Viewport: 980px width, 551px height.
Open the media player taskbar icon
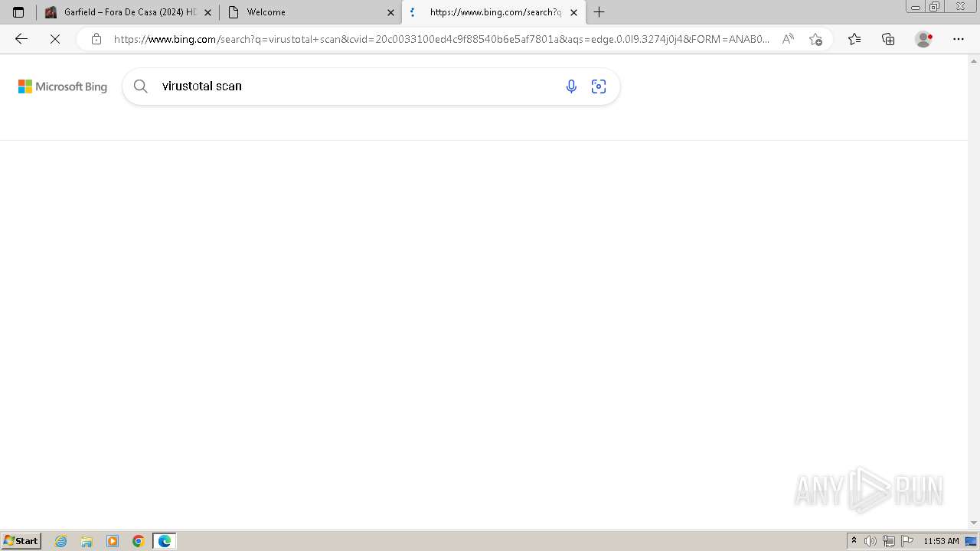[x=113, y=541]
